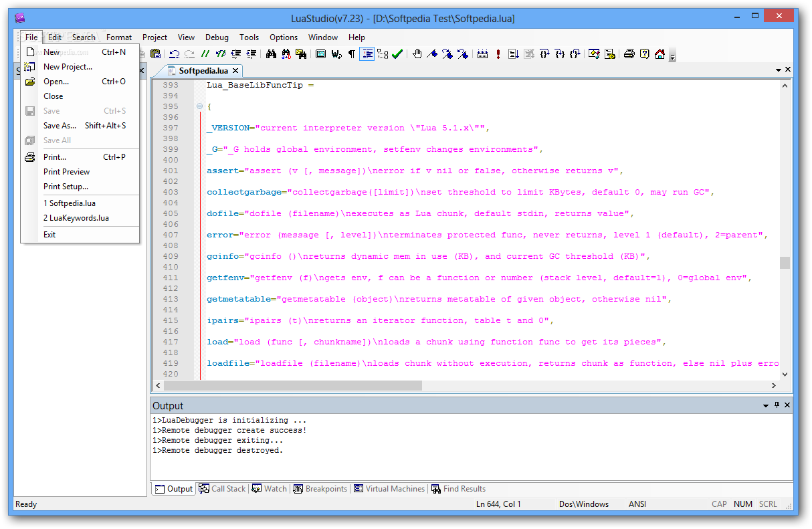Screen dimensions: 812x529
Task: Open the Edit menu
Action: pos(55,37)
